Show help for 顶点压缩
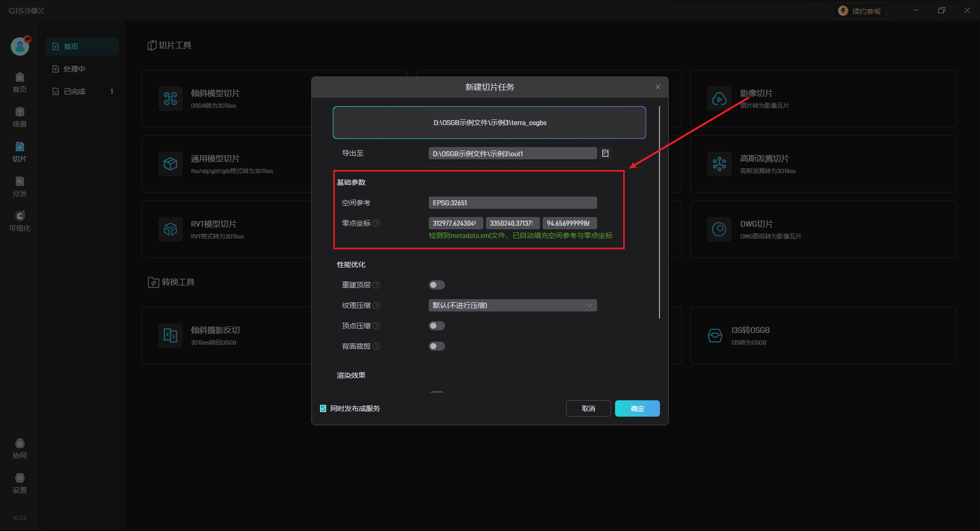Viewport: 980px width, 531px height. [376, 326]
